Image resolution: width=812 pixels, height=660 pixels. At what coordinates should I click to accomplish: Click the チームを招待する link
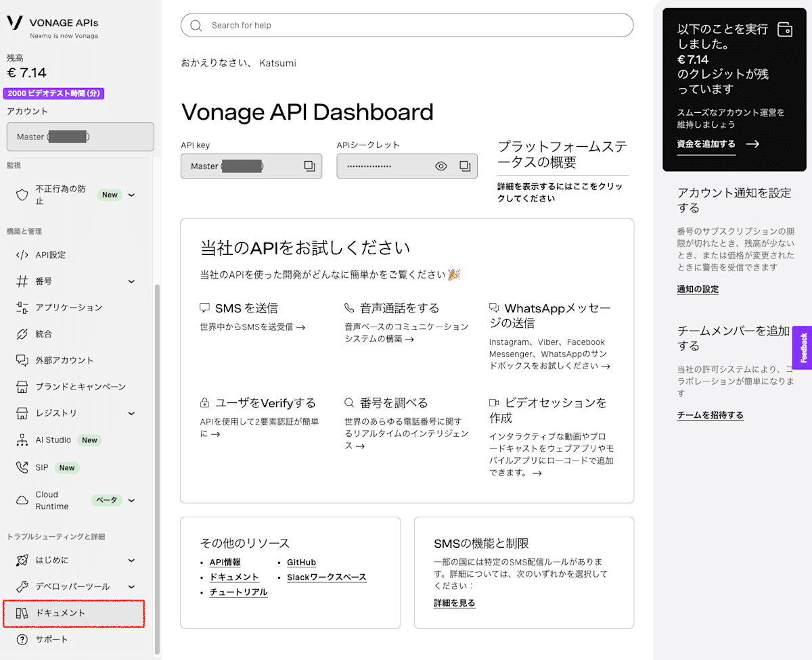pos(710,415)
